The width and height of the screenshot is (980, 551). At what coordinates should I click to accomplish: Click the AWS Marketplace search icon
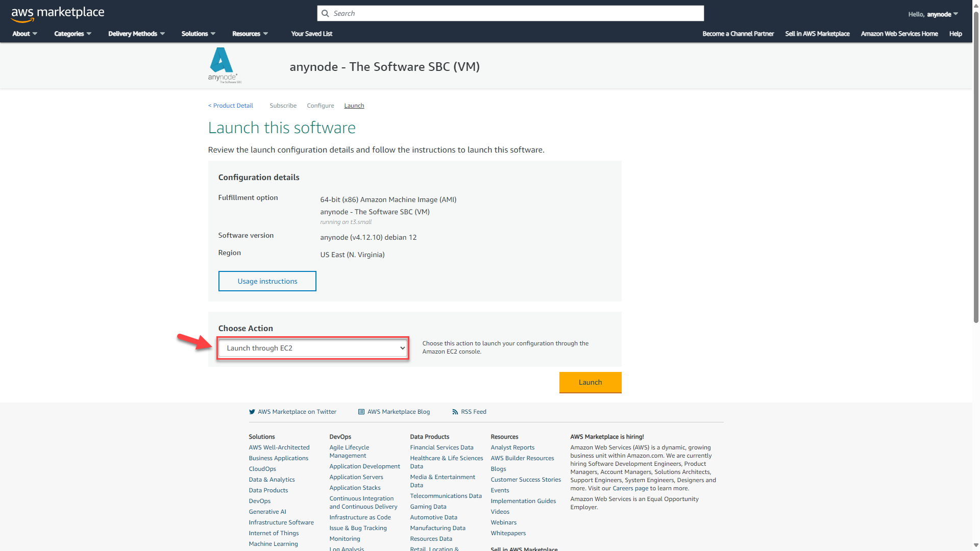pyautogui.click(x=326, y=13)
